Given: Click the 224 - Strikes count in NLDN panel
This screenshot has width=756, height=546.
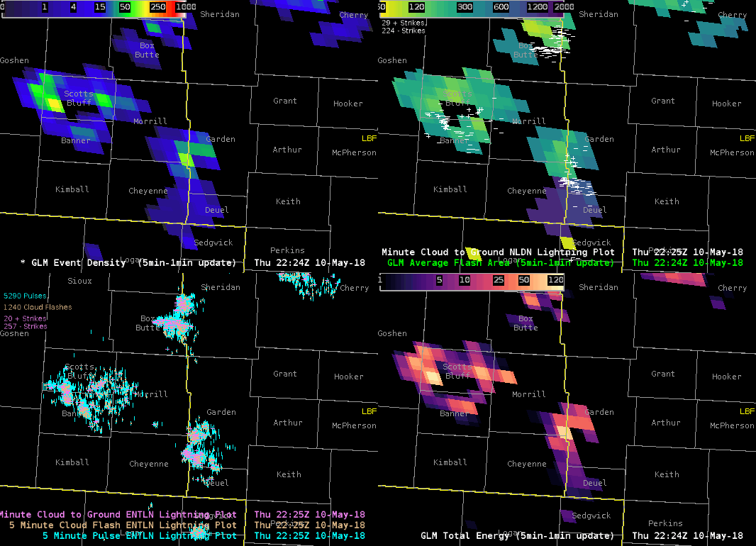Looking at the screenshot, I should pos(404,31).
